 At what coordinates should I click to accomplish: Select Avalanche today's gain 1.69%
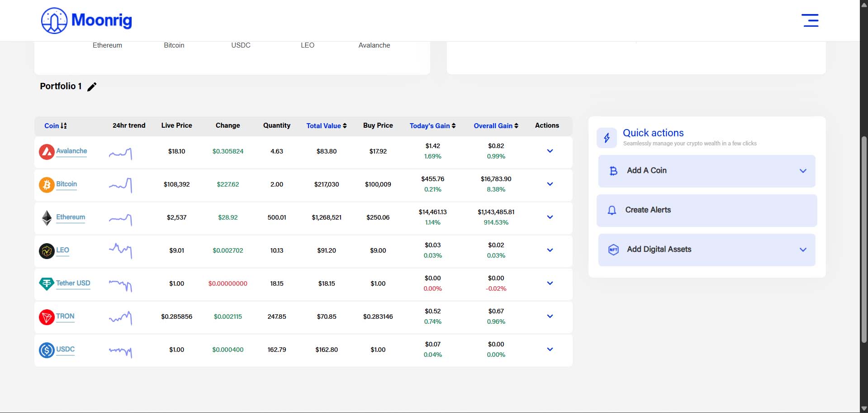(x=432, y=156)
